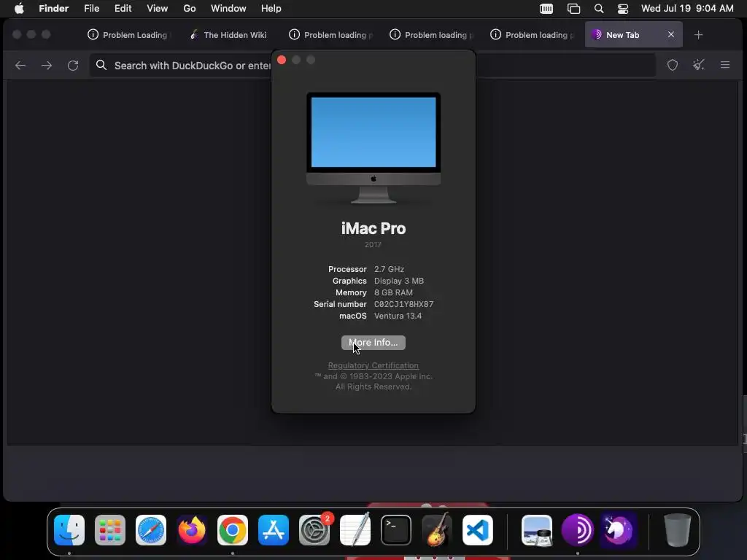Switch to The Hidden Wiki tab
This screenshot has height=560, width=747.
(x=228, y=35)
